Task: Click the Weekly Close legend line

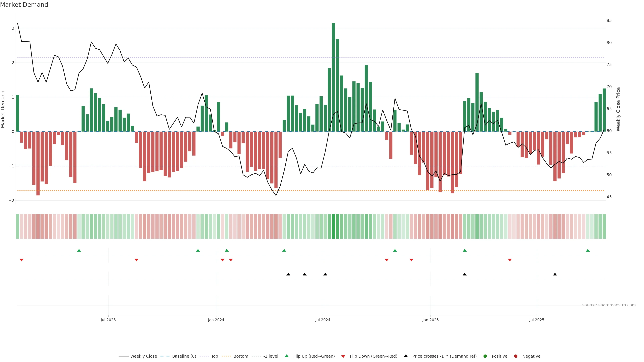Action: [123, 356]
